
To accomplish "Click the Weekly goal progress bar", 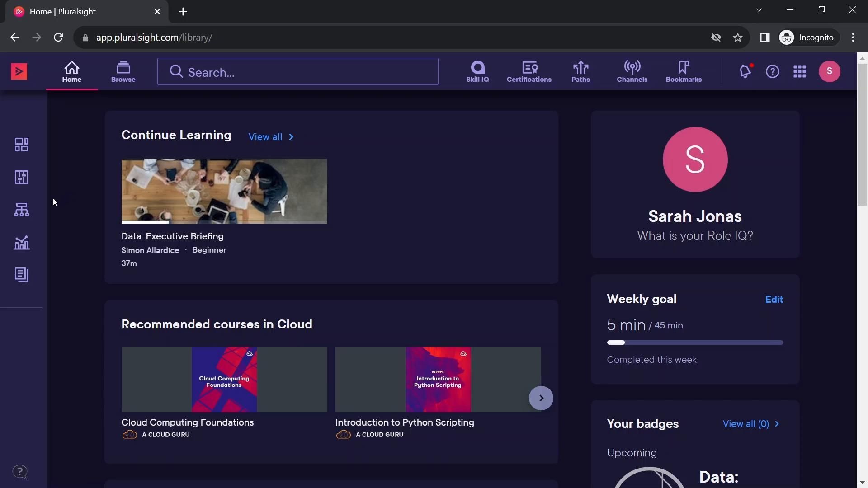I will click(695, 343).
